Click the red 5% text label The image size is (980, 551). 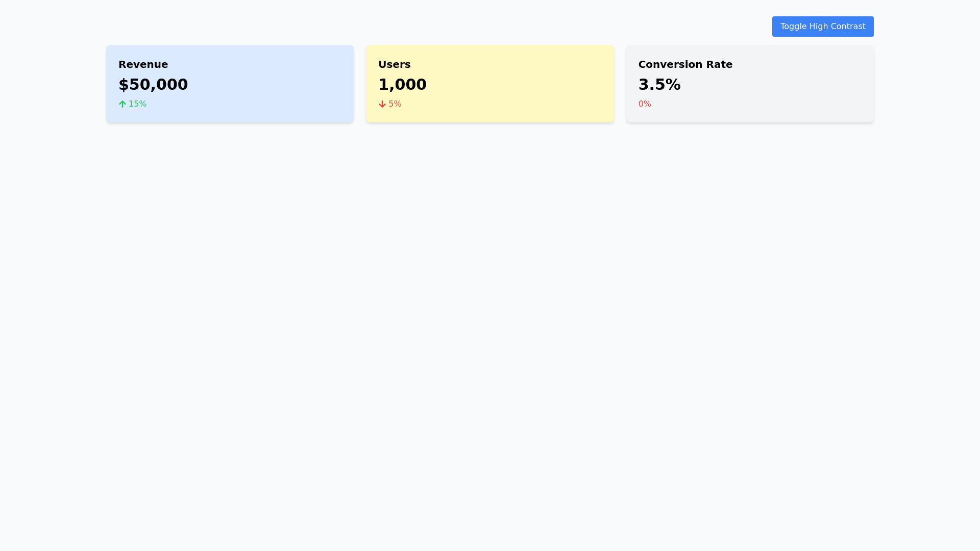pyautogui.click(x=394, y=104)
